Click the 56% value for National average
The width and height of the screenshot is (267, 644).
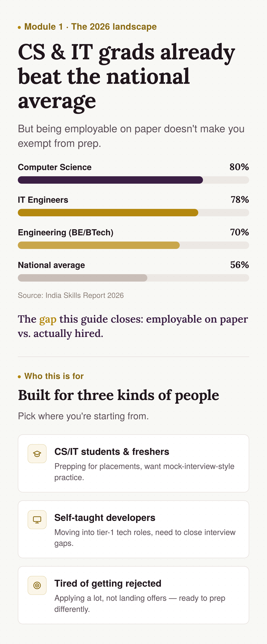[240, 265]
